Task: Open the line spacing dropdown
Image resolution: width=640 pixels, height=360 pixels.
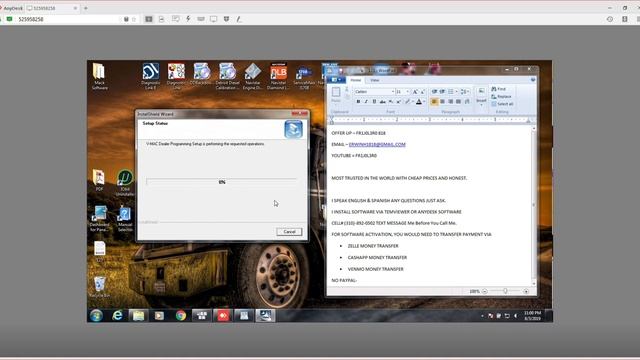Action: click(464, 91)
